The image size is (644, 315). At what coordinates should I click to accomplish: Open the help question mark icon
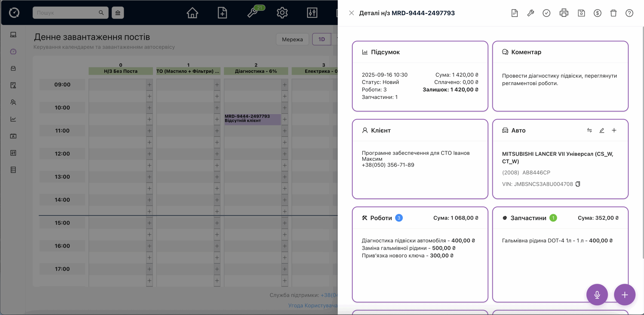[629, 13]
